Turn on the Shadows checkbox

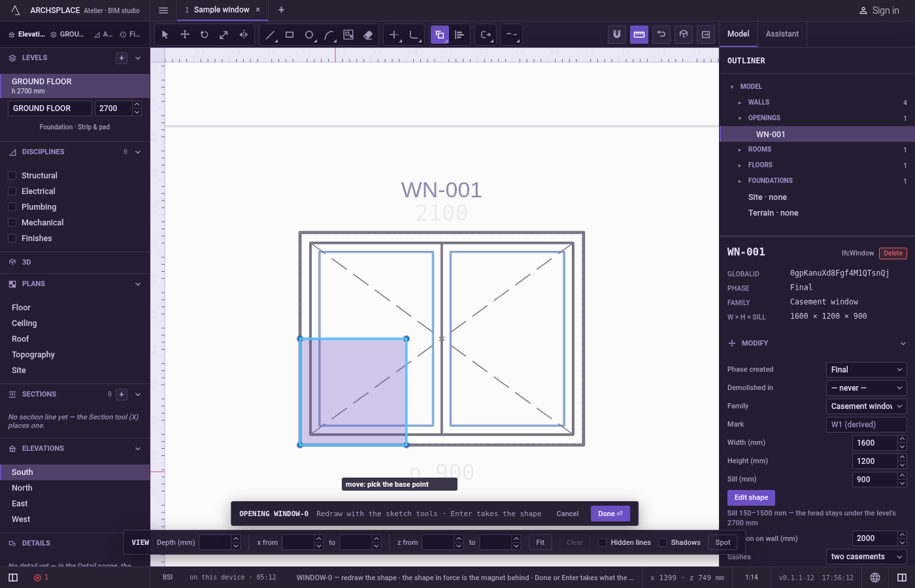pyautogui.click(x=663, y=542)
